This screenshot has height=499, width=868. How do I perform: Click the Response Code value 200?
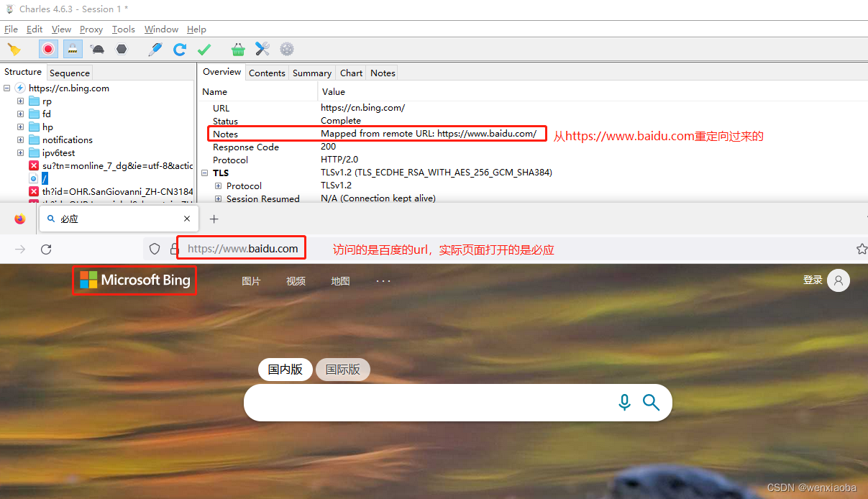(x=328, y=147)
